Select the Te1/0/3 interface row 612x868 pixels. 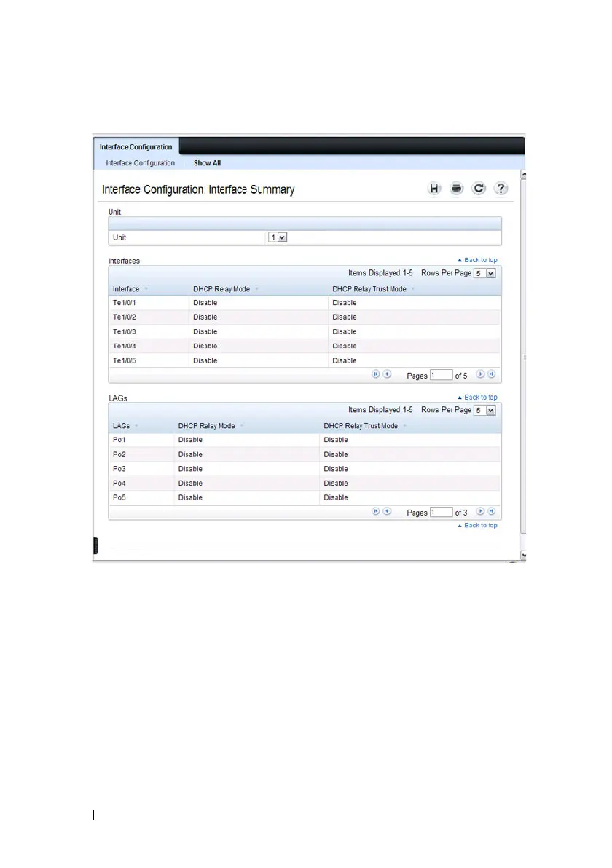305,331
